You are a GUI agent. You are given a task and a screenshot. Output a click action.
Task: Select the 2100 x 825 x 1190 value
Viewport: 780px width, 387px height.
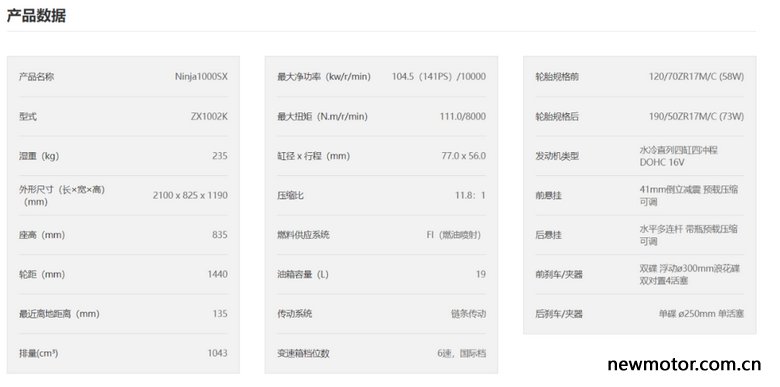(190, 195)
